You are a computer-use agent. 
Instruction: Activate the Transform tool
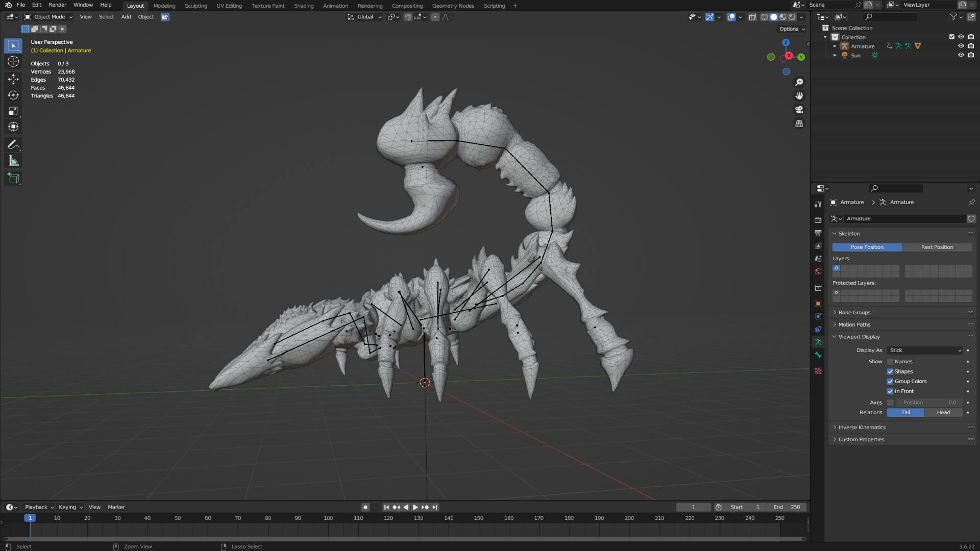tap(13, 127)
